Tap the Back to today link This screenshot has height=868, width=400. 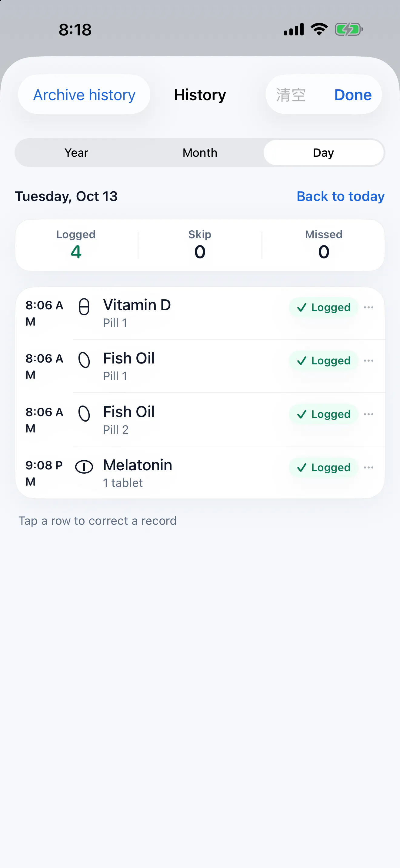click(341, 196)
